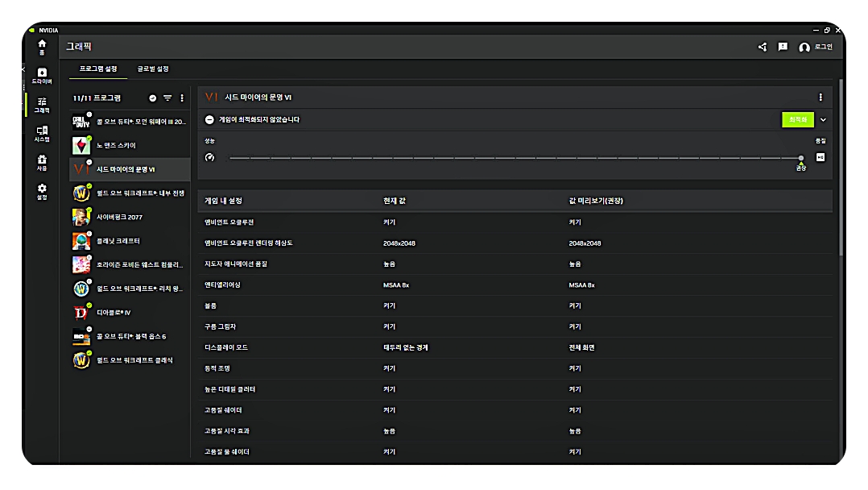
Task: Open the Redeem (사용) gift sidebar section
Action: [x=42, y=163]
